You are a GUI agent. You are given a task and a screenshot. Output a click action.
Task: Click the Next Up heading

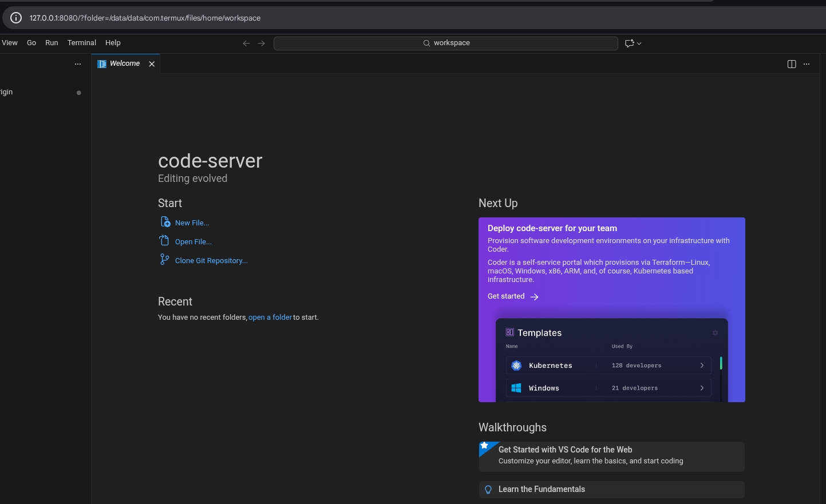click(498, 203)
